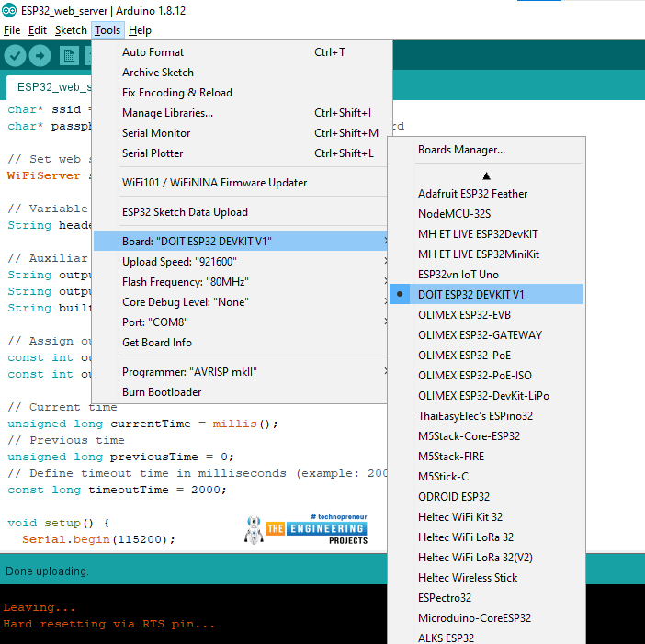Switch to the ESP32_web_server sketch tab
The height and width of the screenshot is (644, 645).
[x=50, y=87]
